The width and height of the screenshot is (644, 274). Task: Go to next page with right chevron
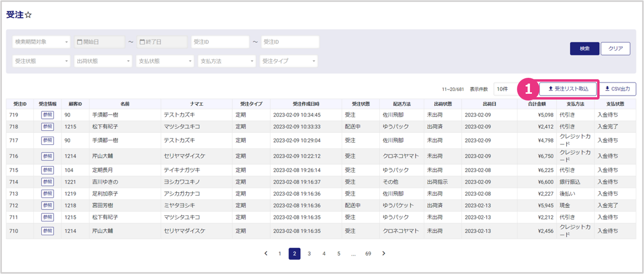click(x=384, y=254)
